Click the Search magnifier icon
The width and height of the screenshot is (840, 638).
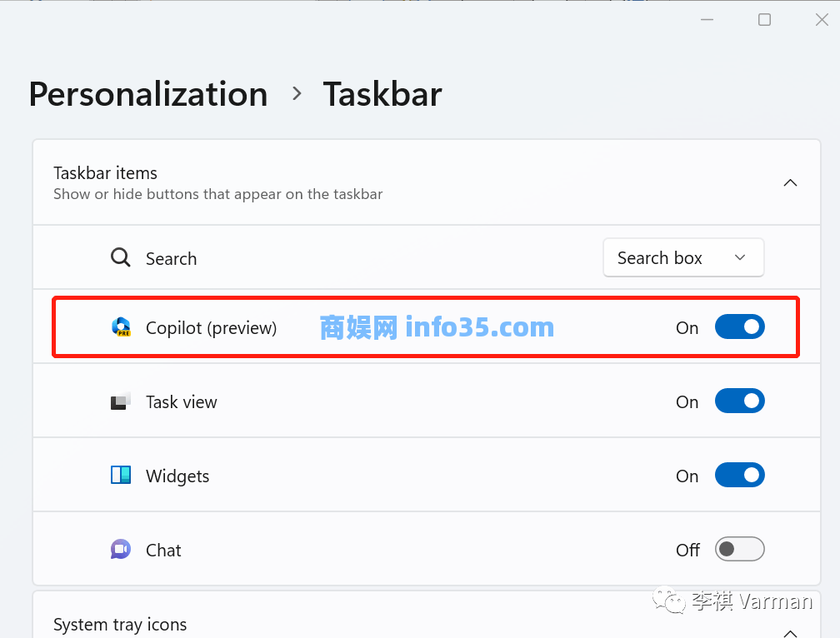(121, 258)
